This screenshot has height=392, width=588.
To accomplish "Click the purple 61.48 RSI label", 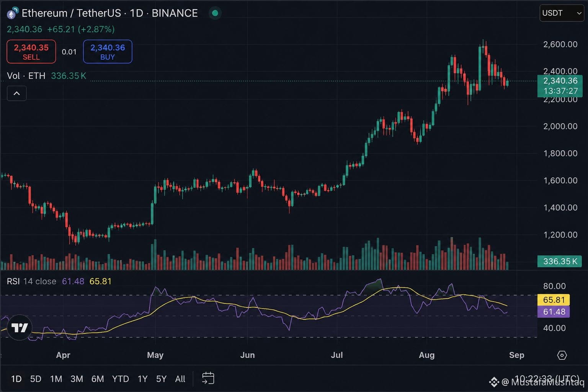I will click(554, 312).
